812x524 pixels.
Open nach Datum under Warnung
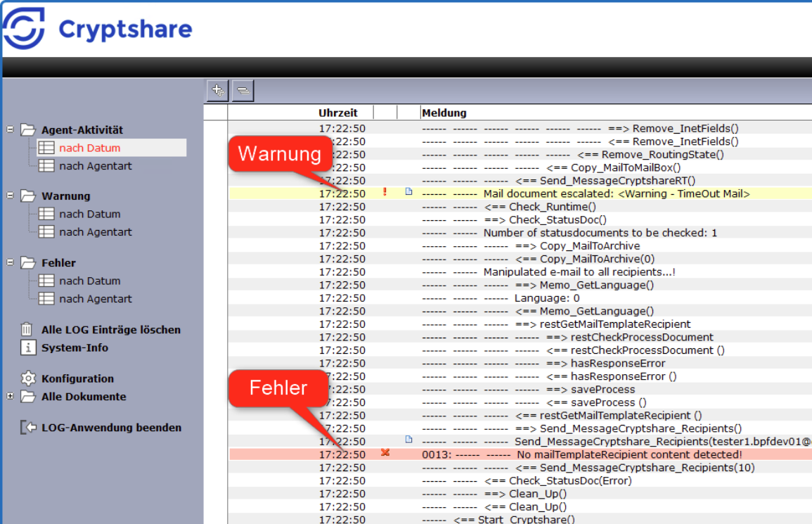point(89,214)
